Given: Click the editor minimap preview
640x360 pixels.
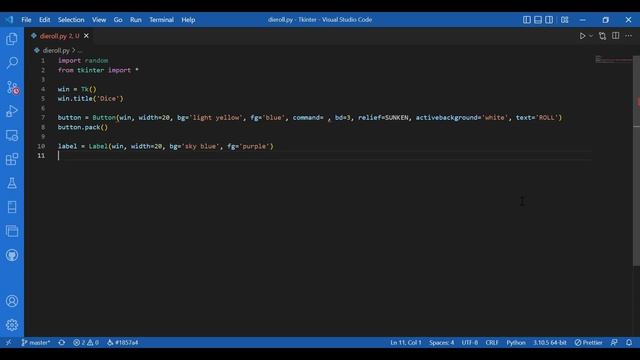Looking at the screenshot, I should click(613, 60).
